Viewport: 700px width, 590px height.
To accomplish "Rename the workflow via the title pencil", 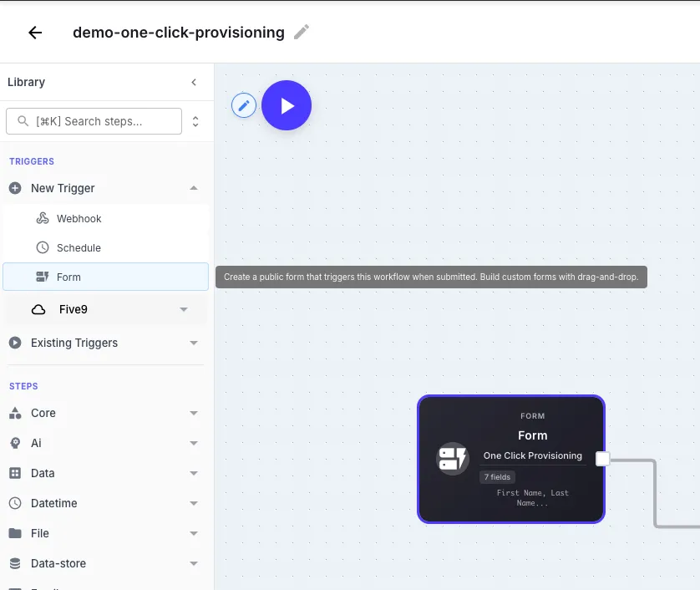I will (x=302, y=31).
